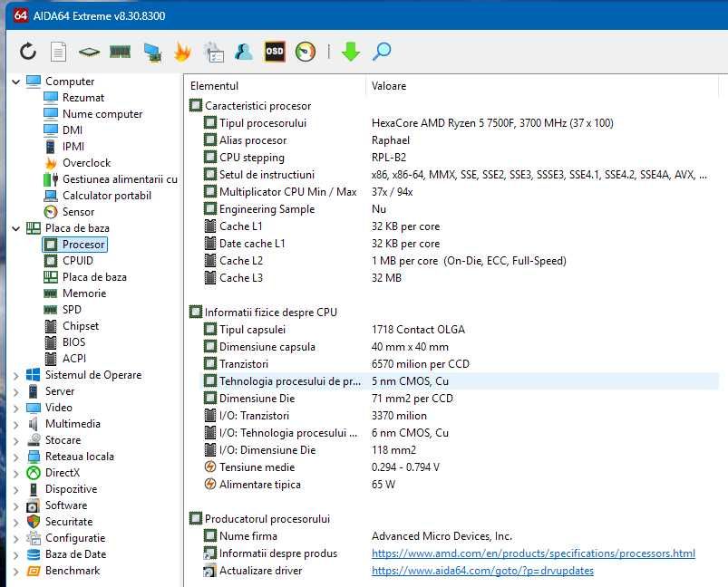Expand the Stocare tree node

click(15, 440)
